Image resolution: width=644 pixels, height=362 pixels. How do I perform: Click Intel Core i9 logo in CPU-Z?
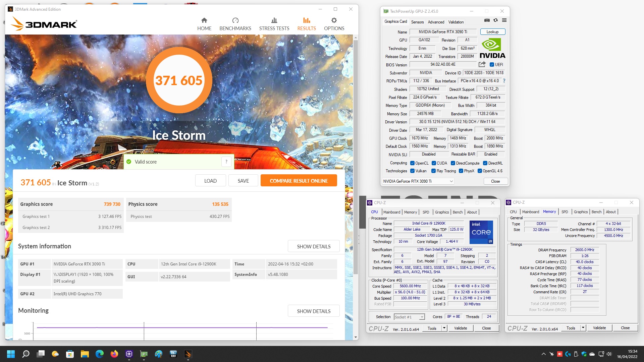(481, 232)
